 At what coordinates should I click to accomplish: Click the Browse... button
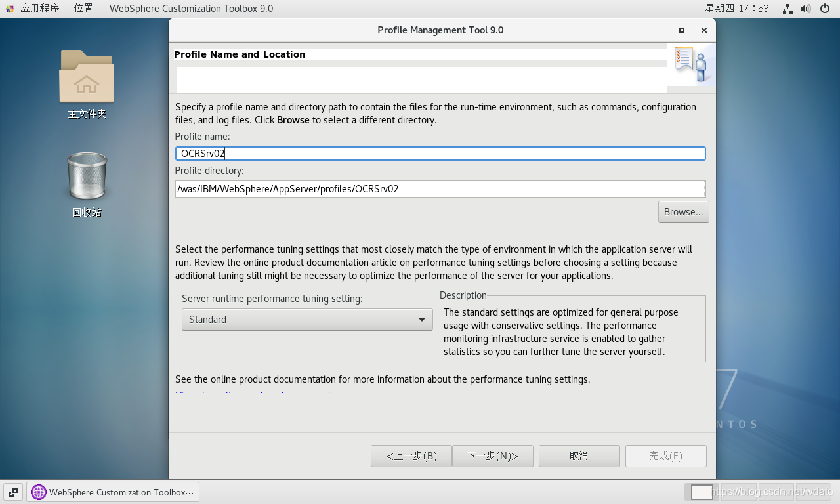click(683, 212)
